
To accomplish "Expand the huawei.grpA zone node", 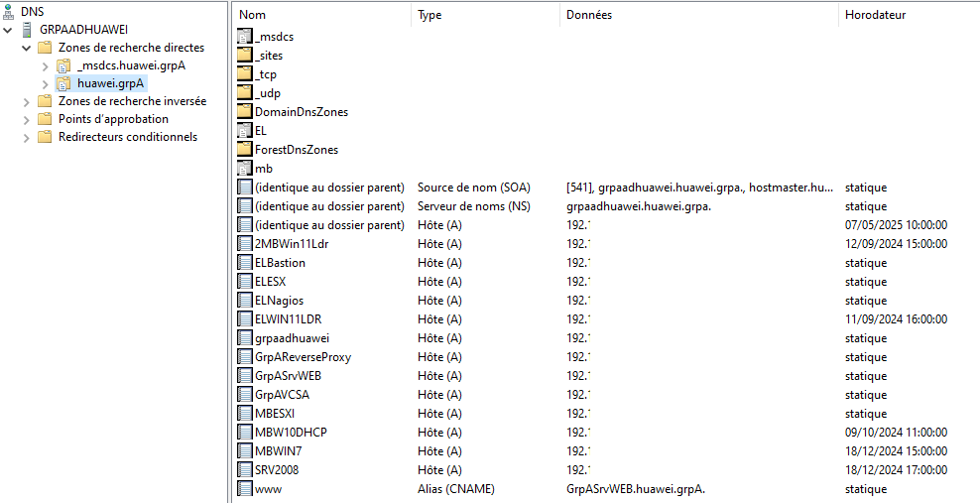I will coord(45,83).
